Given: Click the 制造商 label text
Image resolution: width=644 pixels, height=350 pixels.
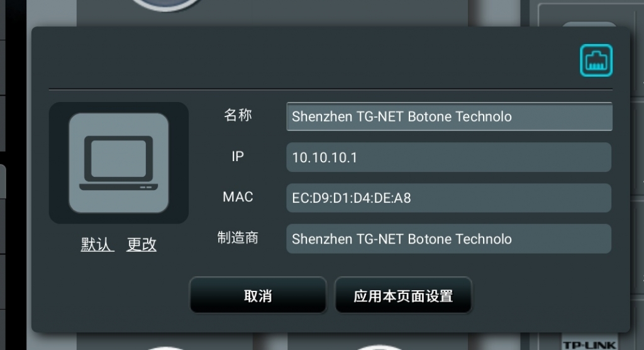Looking at the screenshot, I should point(238,238).
